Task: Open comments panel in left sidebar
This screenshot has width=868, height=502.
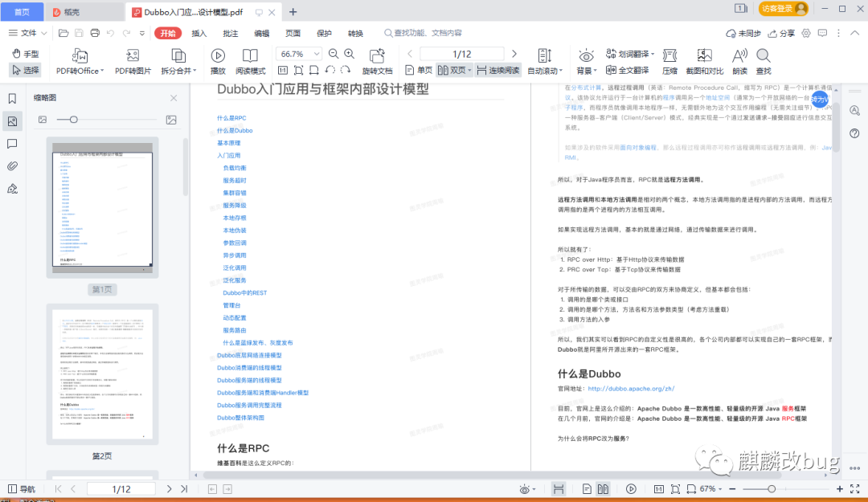Action: coord(12,144)
